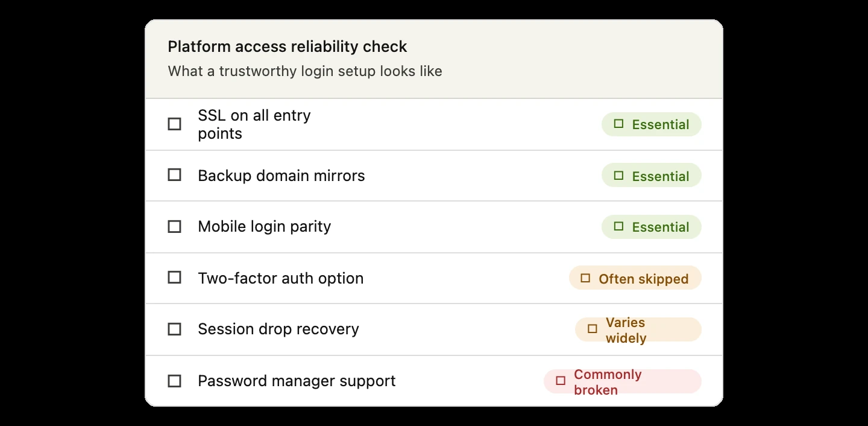Check the SSL on all entry points box

point(174,124)
